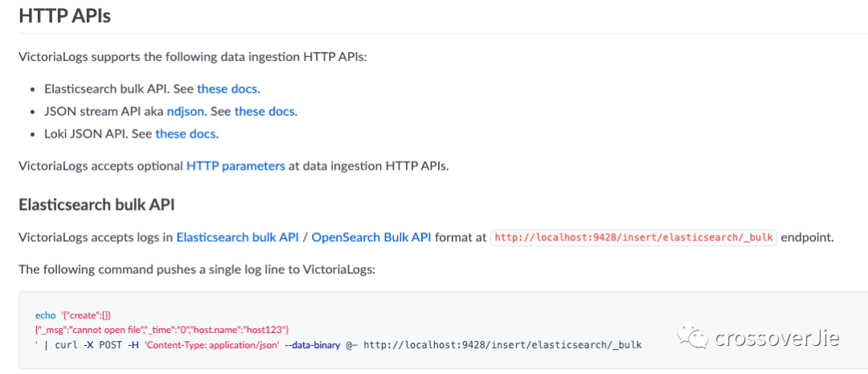The width and height of the screenshot is (868, 374).
Task: Open "these docs" link for Loki JSON API
Action: [x=186, y=134]
